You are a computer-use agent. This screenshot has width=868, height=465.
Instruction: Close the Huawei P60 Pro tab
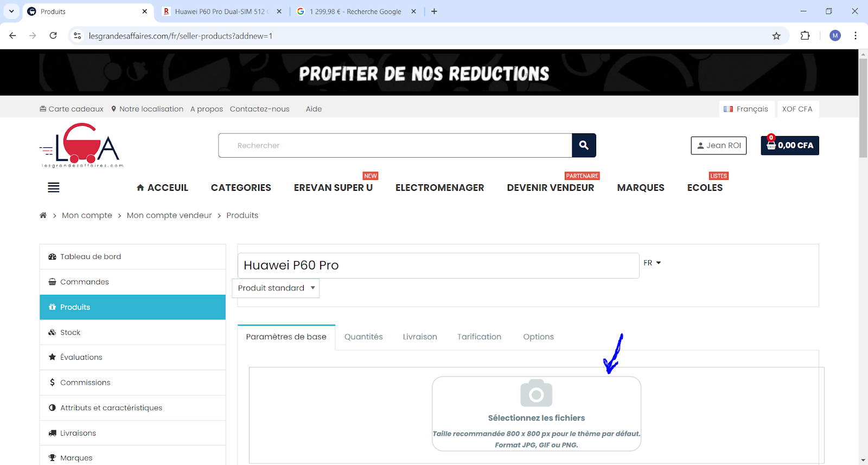click(279, 11)
